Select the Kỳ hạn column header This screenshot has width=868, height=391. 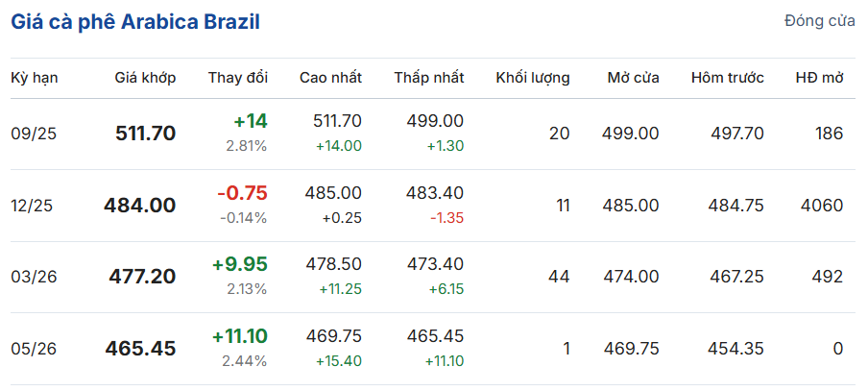point(35,78)
